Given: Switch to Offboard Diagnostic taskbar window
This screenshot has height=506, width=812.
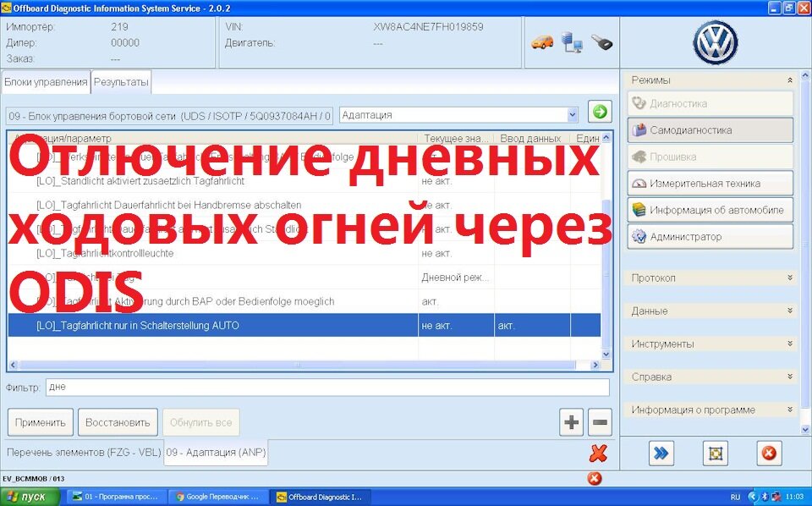Looking at the screenshot, I should pos(321,497).
